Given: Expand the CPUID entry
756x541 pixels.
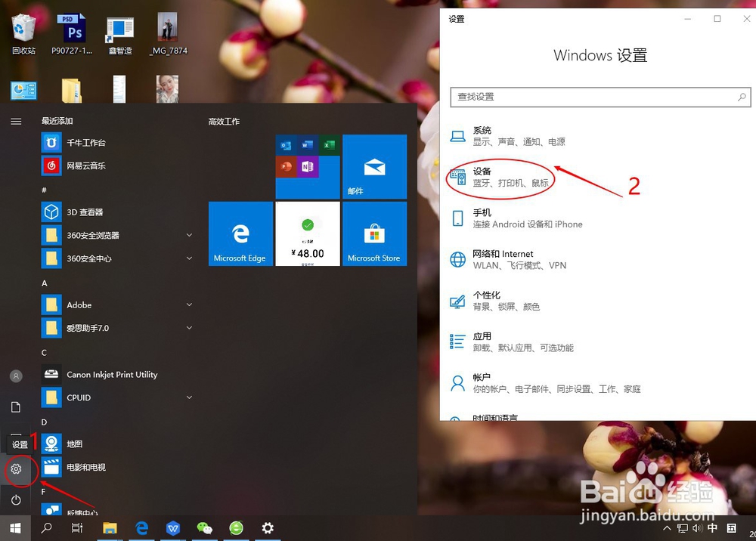Looking at the screenshot, I should 189,397.
